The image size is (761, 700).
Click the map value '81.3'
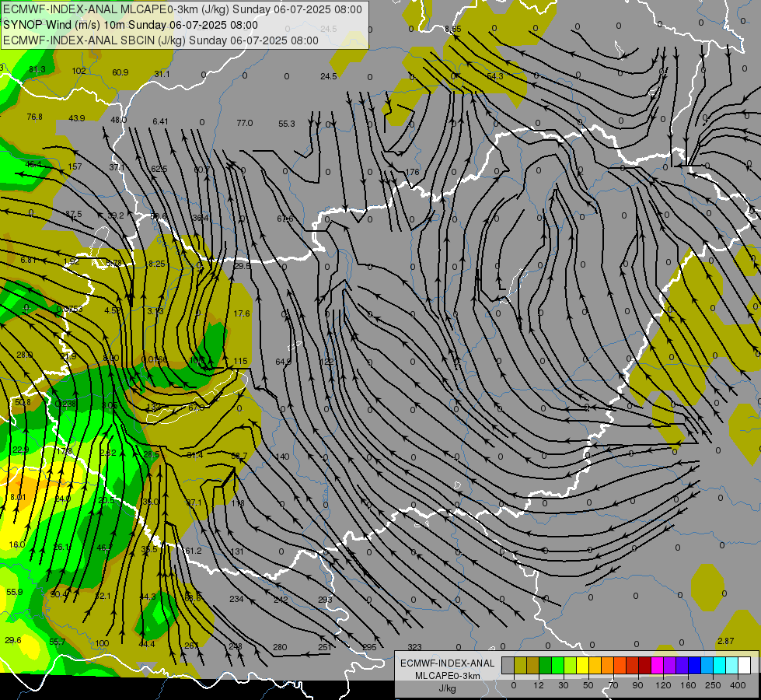(37, 69)
